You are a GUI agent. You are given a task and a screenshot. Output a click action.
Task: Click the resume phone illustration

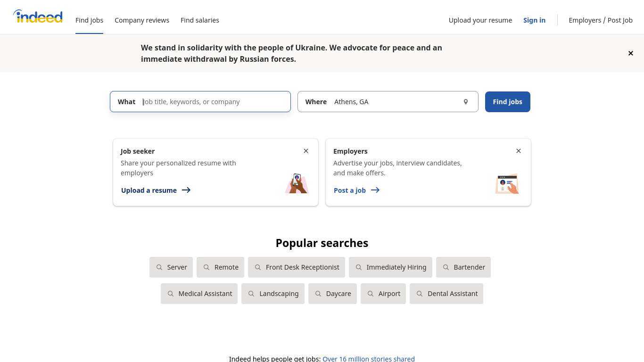click(297, 183)
